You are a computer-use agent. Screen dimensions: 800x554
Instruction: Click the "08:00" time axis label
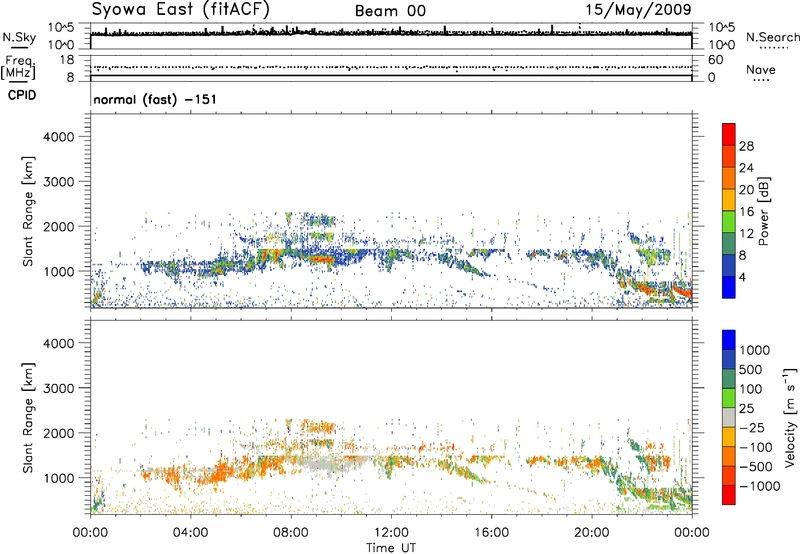(291, 533)
